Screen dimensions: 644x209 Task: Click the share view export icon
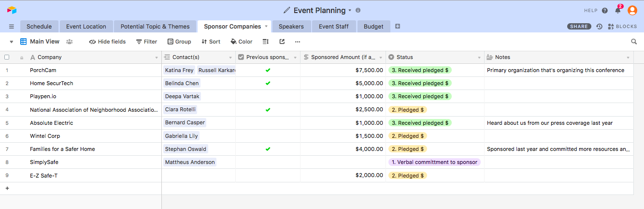coord(282,42)
